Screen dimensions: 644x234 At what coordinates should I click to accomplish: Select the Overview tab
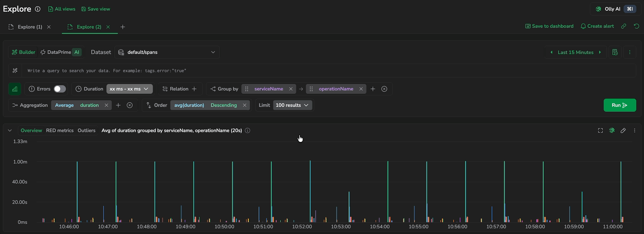click(31, 130)
